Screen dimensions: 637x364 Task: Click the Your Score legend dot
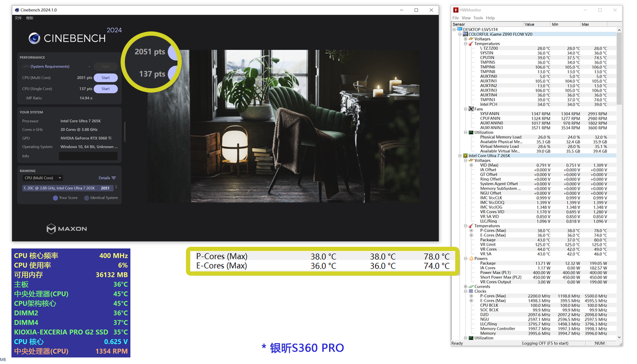pyautogui.click(x=55, y=198)
